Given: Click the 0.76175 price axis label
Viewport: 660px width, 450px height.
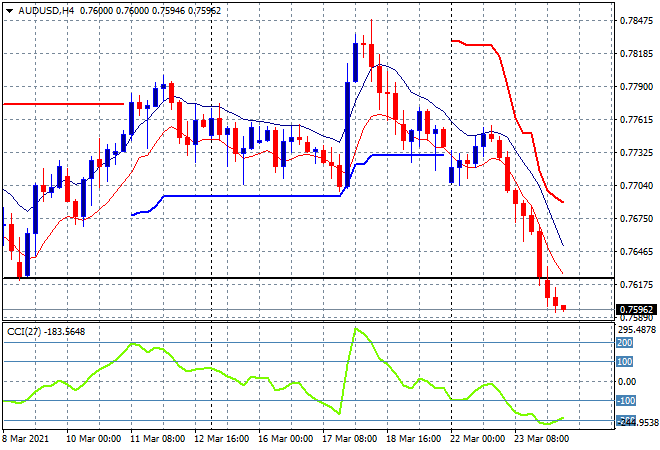Looking at the screenshot, I should pyautogui.click(x=636, y=284).
